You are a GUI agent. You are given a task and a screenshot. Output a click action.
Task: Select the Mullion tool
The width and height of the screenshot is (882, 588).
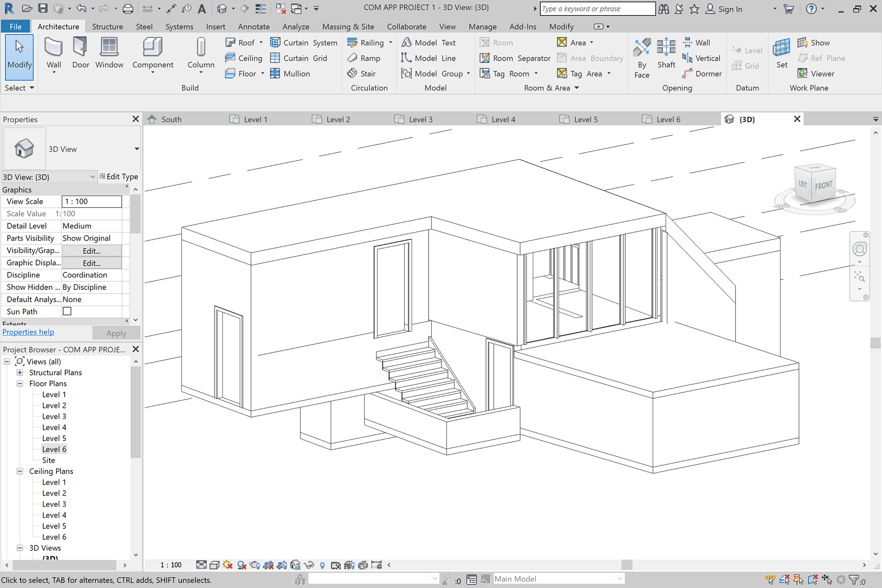290,73
